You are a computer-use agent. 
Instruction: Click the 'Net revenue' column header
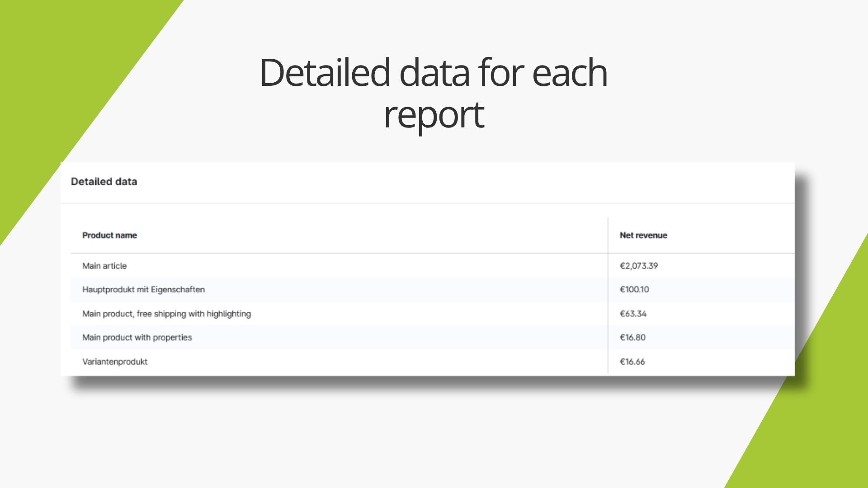(x=643, y=235)
